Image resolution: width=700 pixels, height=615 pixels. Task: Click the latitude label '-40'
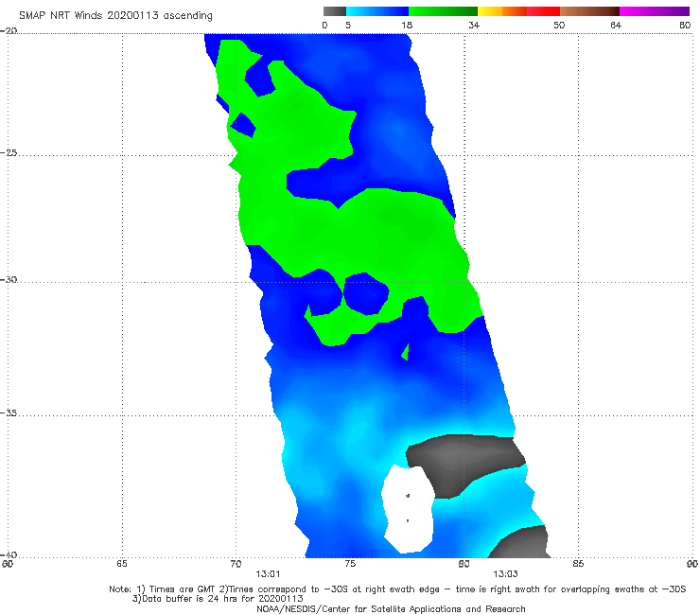click(9, 555)
